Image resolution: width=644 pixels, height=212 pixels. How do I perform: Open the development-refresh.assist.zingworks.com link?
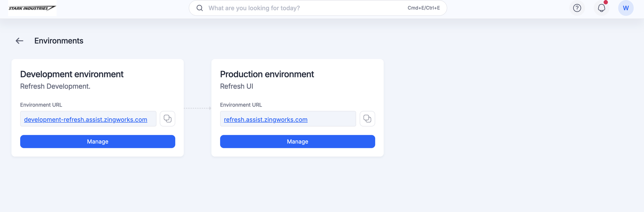pyautogui.click(x=85, y=120)
